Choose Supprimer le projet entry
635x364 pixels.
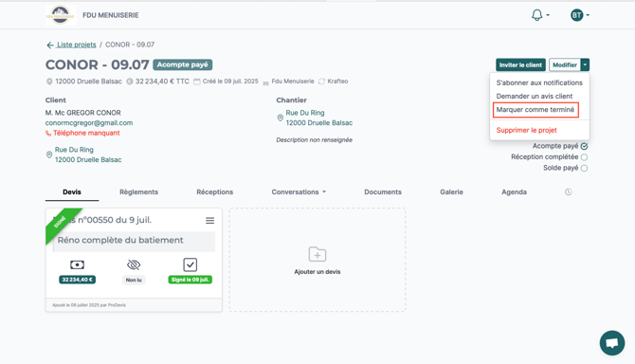[526, 130]
